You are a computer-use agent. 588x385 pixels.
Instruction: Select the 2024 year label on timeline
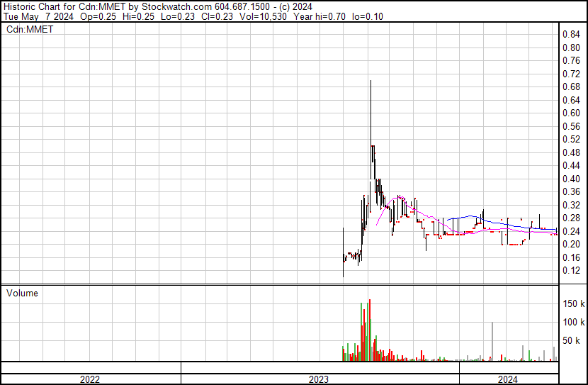(508, 379)
